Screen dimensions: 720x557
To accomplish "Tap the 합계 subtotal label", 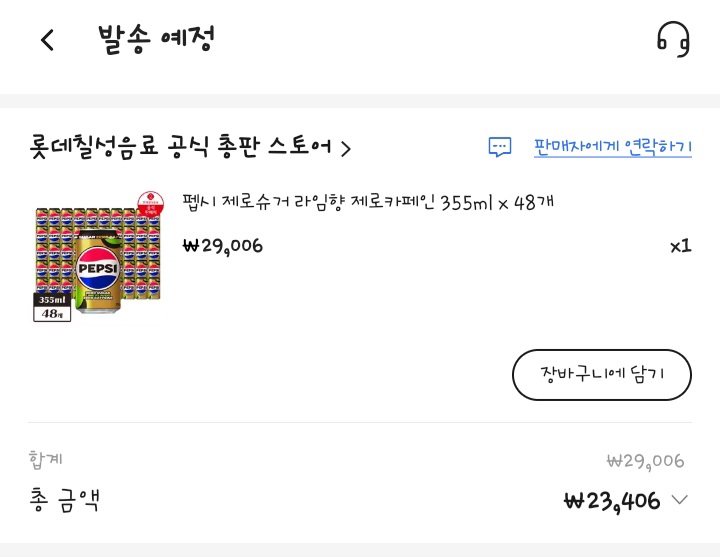I will [45, 460].
